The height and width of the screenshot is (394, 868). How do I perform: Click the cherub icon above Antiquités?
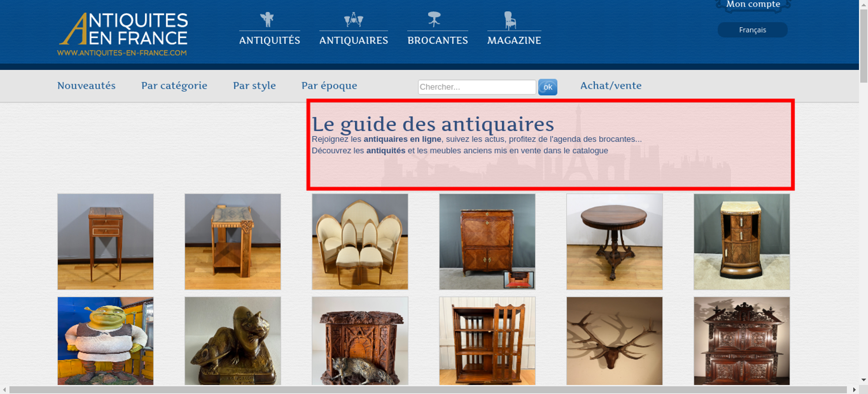[267, 20]
